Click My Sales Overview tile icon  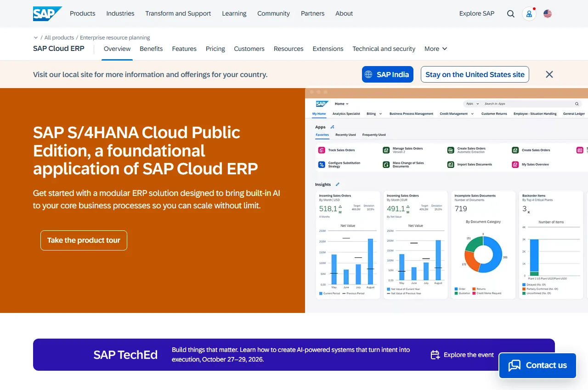515,164
